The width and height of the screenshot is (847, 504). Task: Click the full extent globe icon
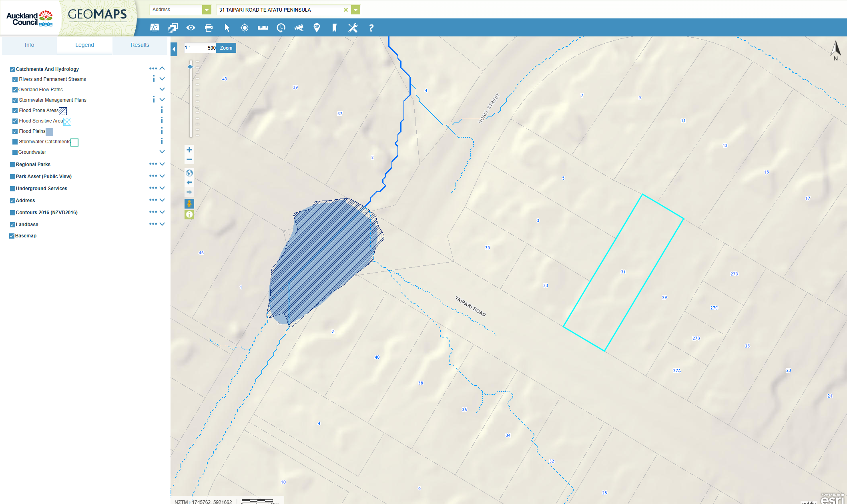[x=189, y=173]
